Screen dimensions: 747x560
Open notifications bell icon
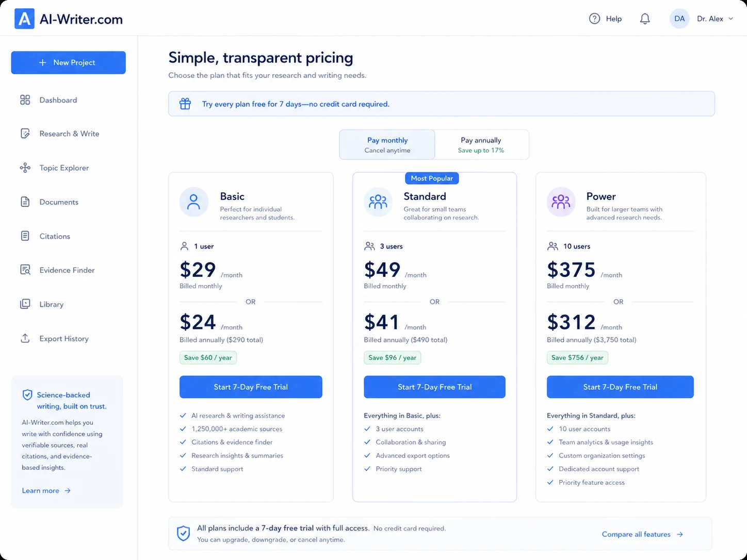(645, 19)
